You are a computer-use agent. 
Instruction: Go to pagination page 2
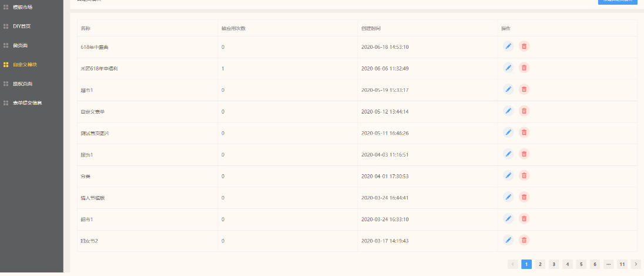(540, 264)
